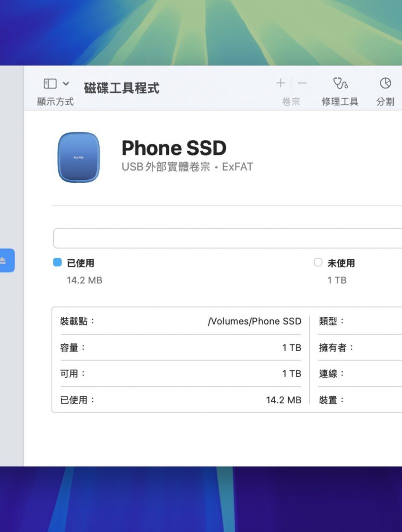
Task: Click the empty storage usage bar
Action: [227, 238]
